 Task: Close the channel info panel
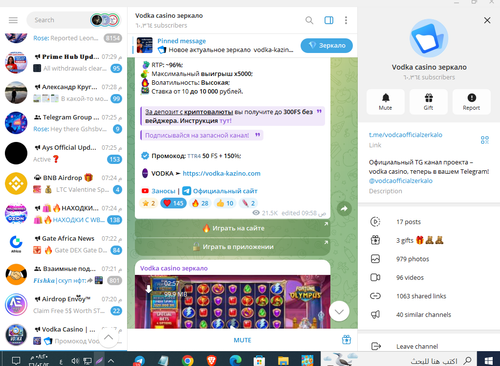(x=487, y=20)
